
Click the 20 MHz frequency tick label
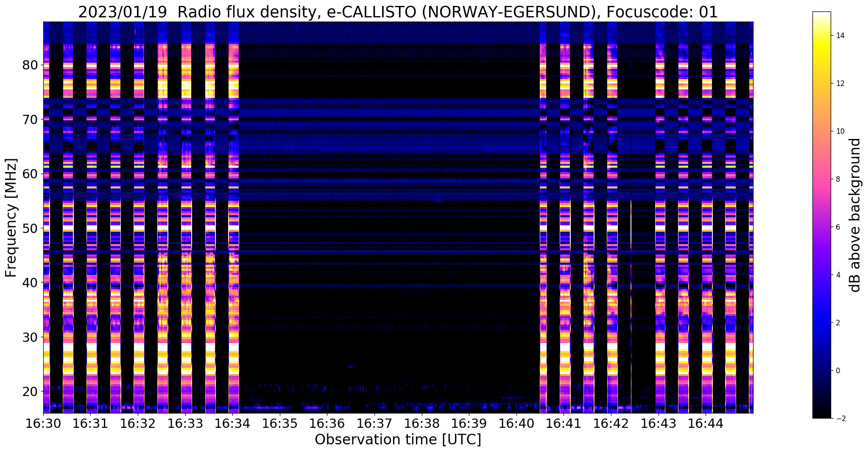[x=30, y=391]
